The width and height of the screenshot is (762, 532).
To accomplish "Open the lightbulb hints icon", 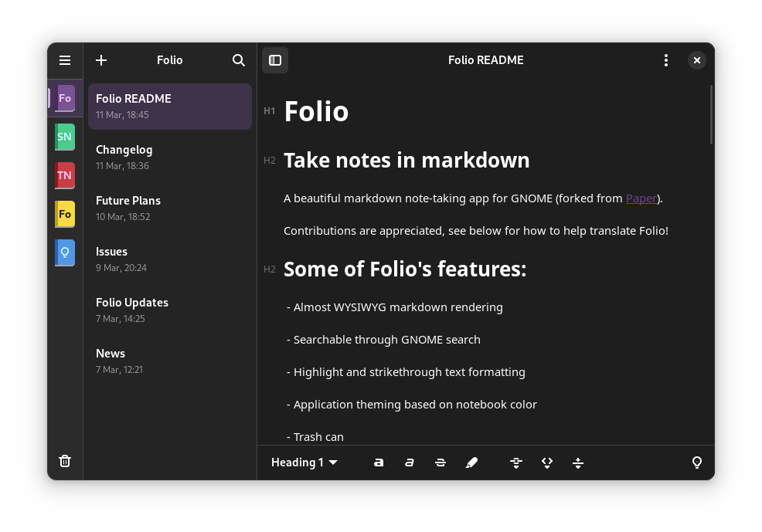I will pyautogui.click(x=696, y=463).
